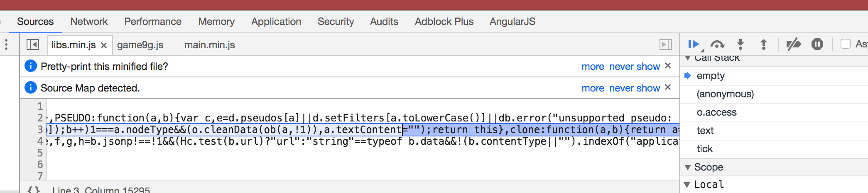Step into next function call

tap(740, 44)
